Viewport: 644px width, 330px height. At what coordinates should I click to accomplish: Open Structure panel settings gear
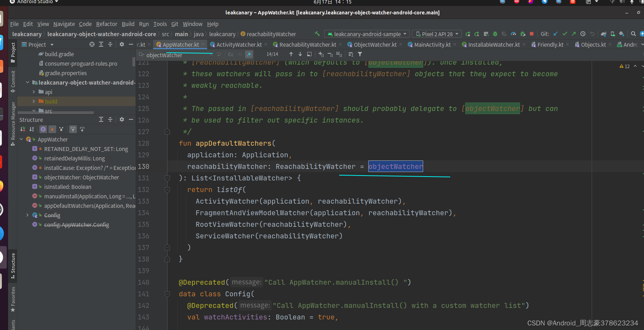(x=122, y=119)
